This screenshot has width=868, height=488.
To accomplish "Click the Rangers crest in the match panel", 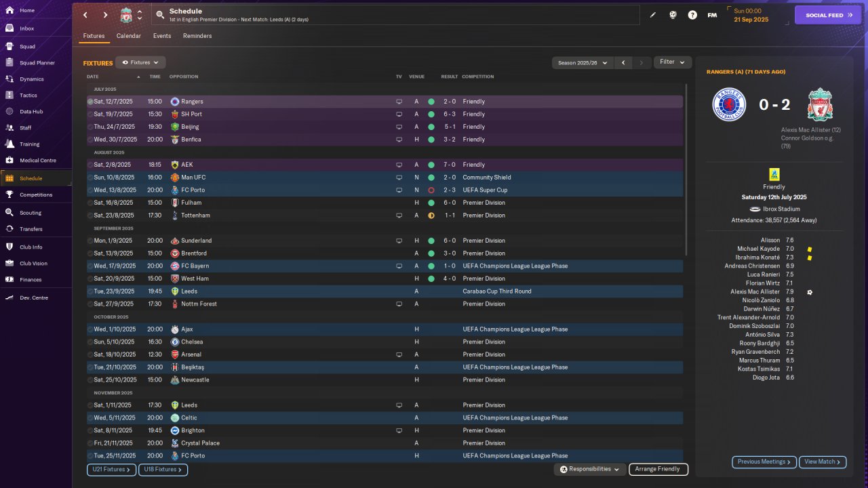I will point(729,105).
